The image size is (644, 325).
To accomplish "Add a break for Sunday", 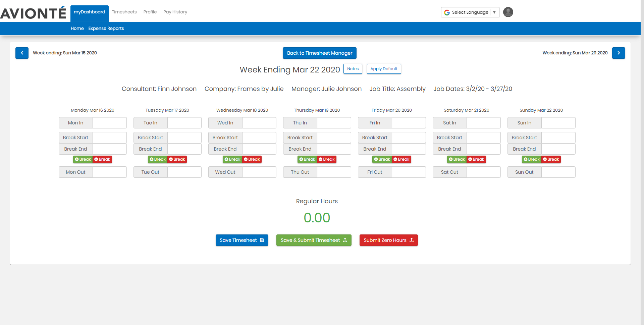I will pyautogui.click(x=532, y=159).
